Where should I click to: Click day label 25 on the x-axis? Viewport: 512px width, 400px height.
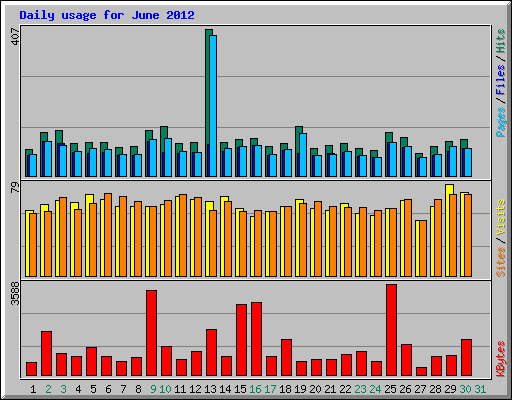tap(390, 389)
